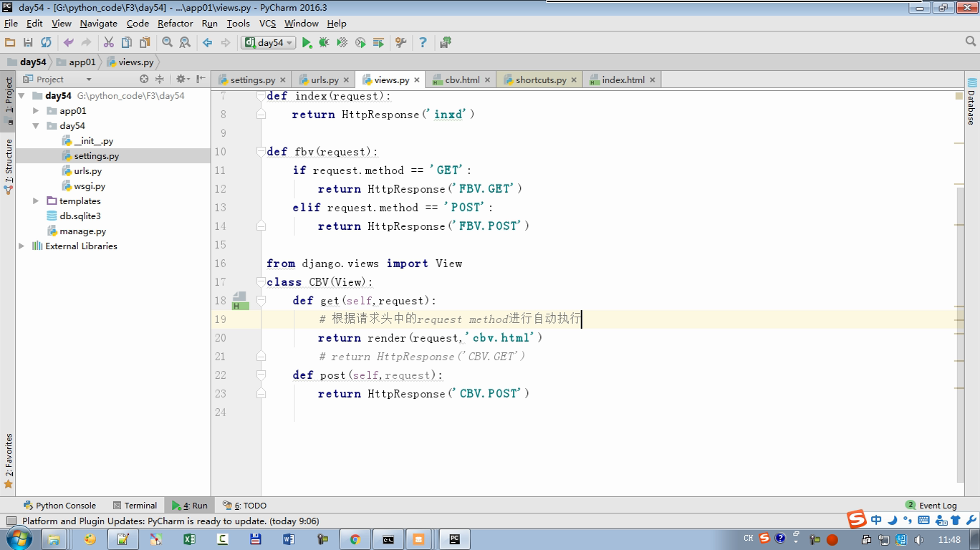Open the VCS menu
The width and height of the screenshot is (980, 550).
[267, 24]
